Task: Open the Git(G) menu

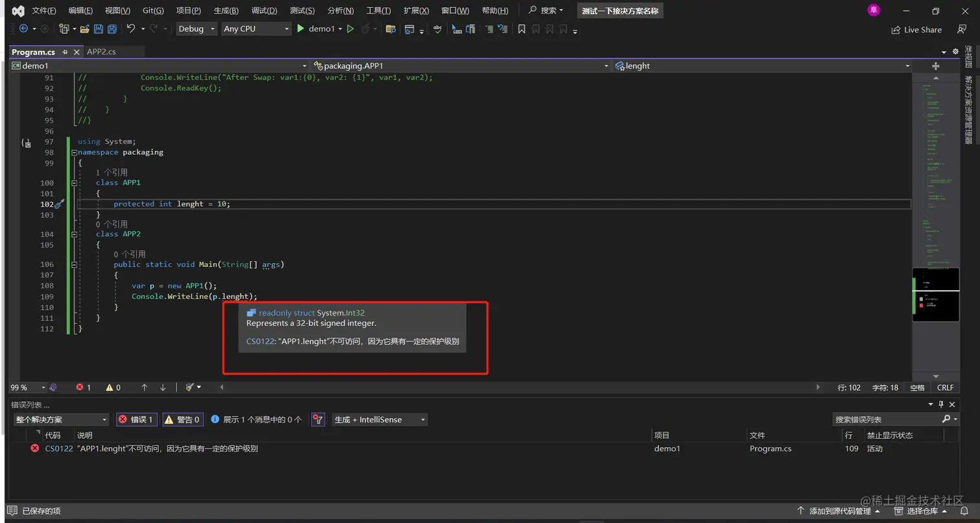Action: pyautogui.click(x=153, y=10)
